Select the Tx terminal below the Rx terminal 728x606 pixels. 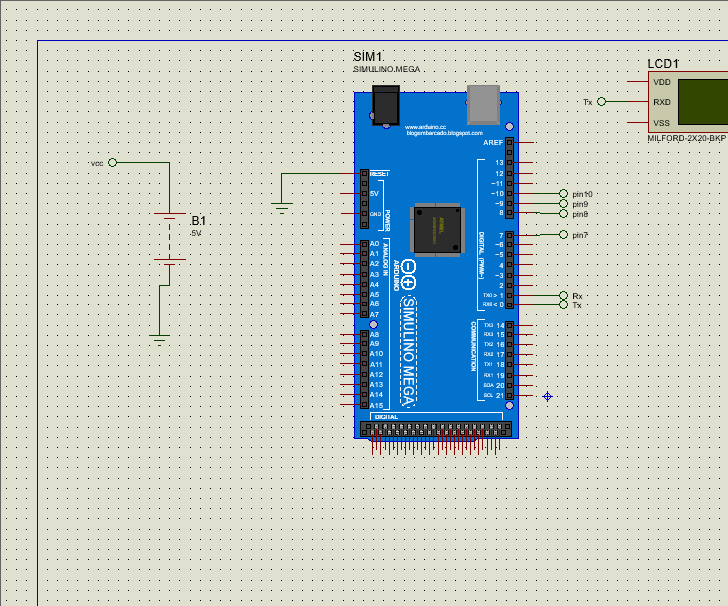point(563,305)
